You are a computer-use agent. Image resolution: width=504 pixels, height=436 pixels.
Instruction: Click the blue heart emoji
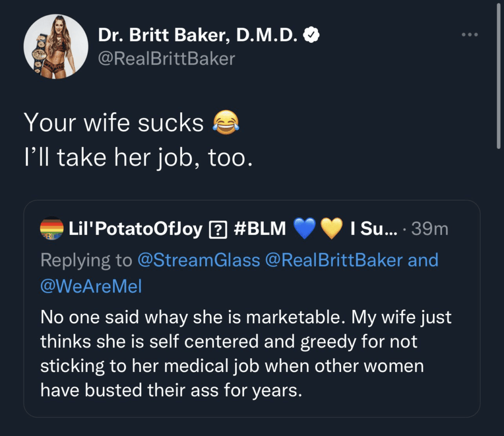click(x=304, y=230)
